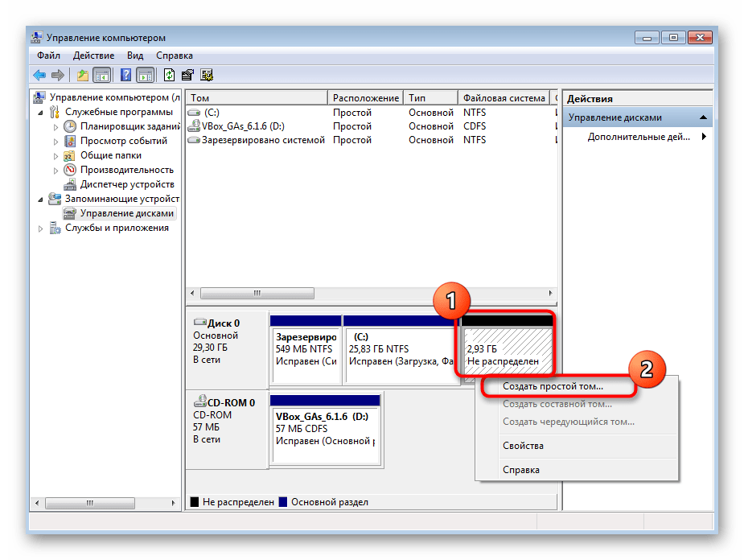Image resolution: width=744 pixels, height=560 pixels.
Task: Click the blue Основной раздел legend swatch
Action: [x=283, y=502]
